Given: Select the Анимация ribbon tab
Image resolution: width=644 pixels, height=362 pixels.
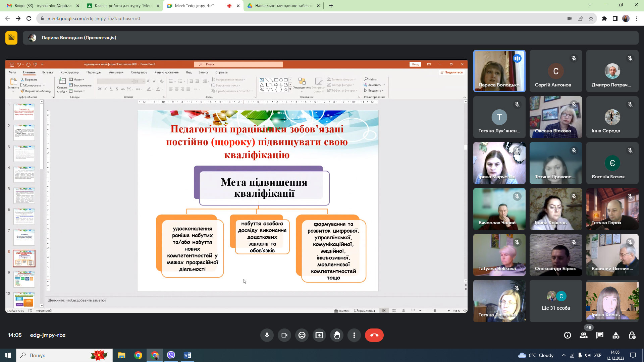Looking at the screenshot, I should 116,72.
